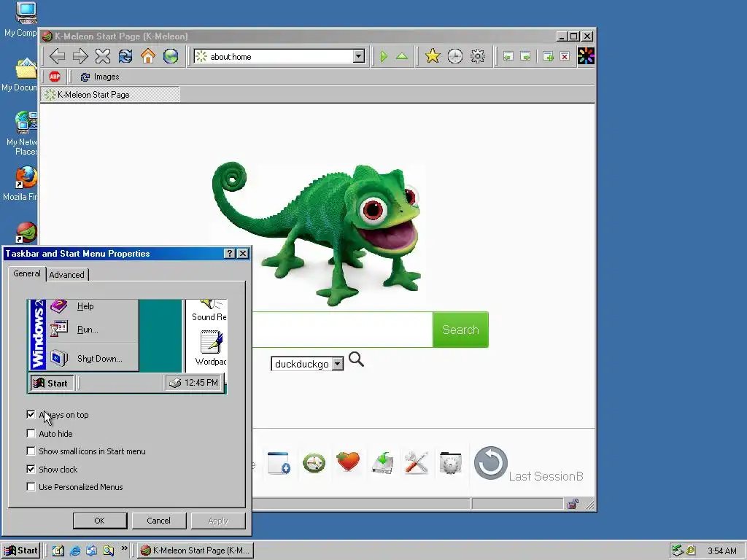Enable Use Personalized Menus checkbox
Screen dimensions: 747x560
coord(31,486)
